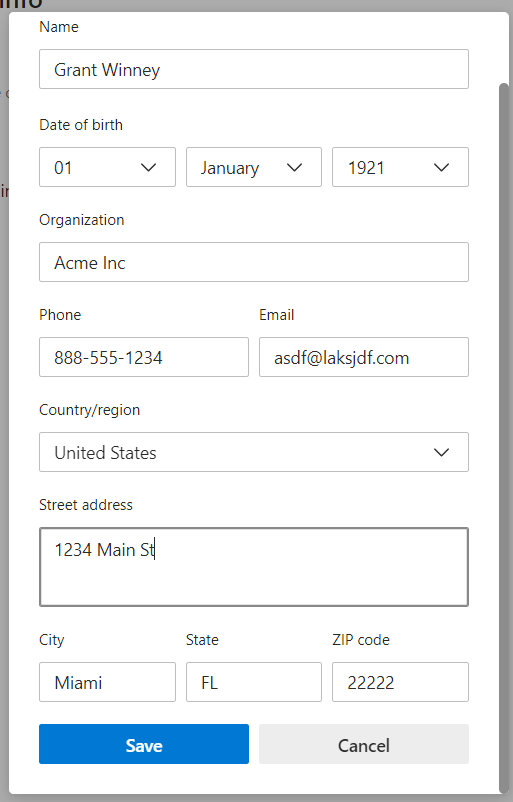513x802 pixels.
Task: Select the ZIP code field with 22222
Action: 400,682
